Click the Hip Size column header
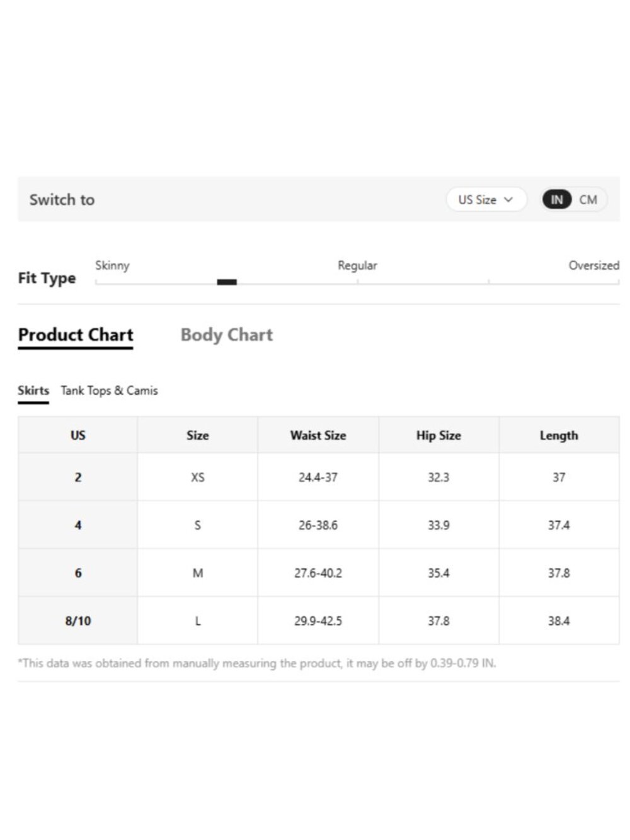 click(x=438, y=435)
